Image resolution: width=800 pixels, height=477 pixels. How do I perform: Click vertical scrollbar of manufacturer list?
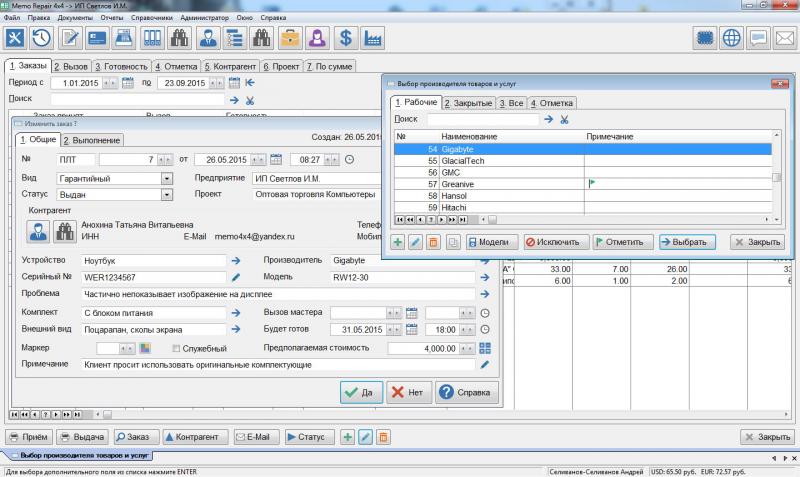(777, 177)
